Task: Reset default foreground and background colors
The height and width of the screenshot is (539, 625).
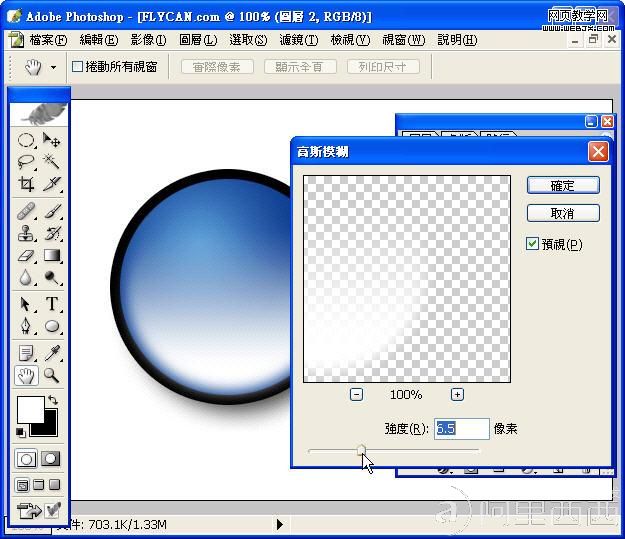Action: tap(20, 432)
